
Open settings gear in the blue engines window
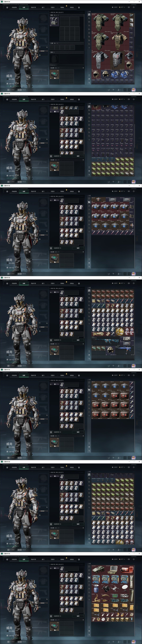[134, 191]
